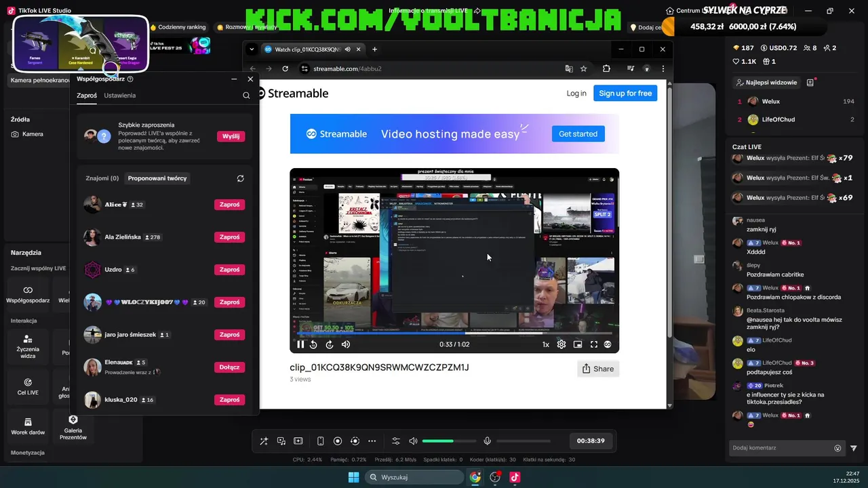Switch to the Zaproś tab
868x488 pixels.
[x=87, y=96]
